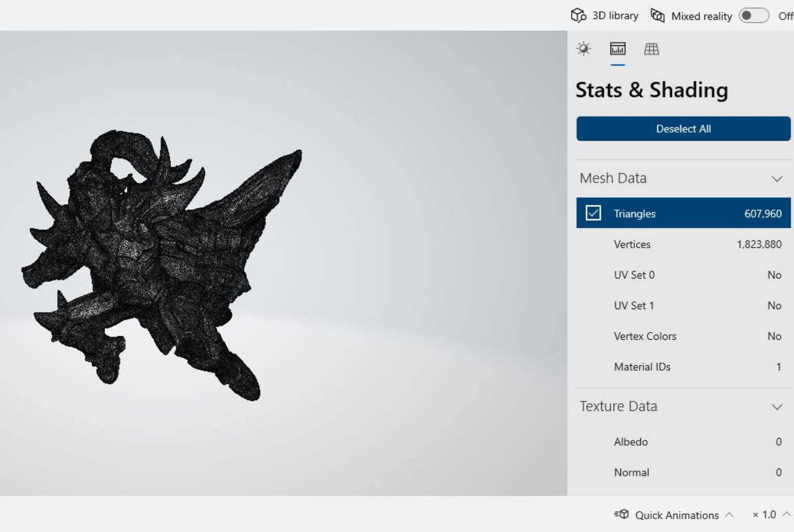Screen dimensions: 794x532
Task: Open the animation speed × 1.0 dropdown
Action: click(770, 514)
